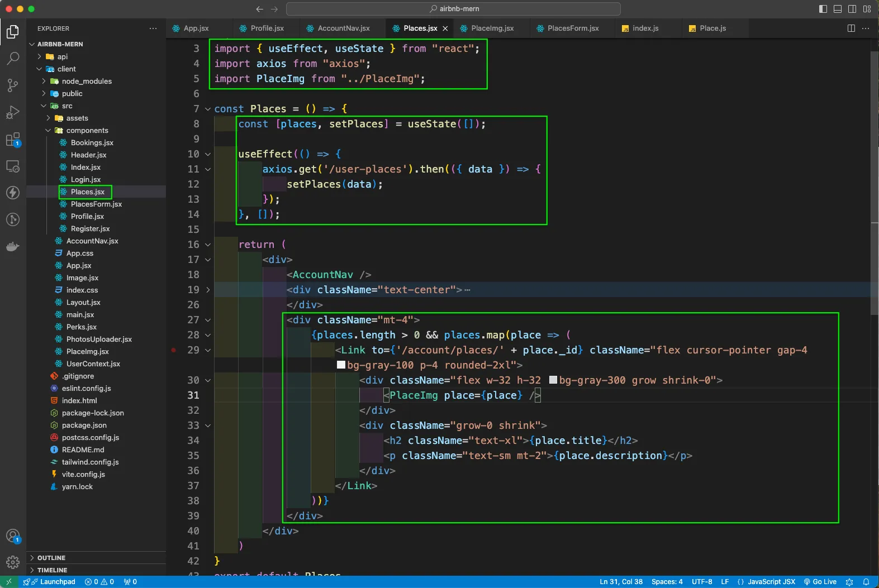Screen dimensions: 879x588
Task: Click Go Live in status bar
Action: pyautogui.click(x=820, y=582)
